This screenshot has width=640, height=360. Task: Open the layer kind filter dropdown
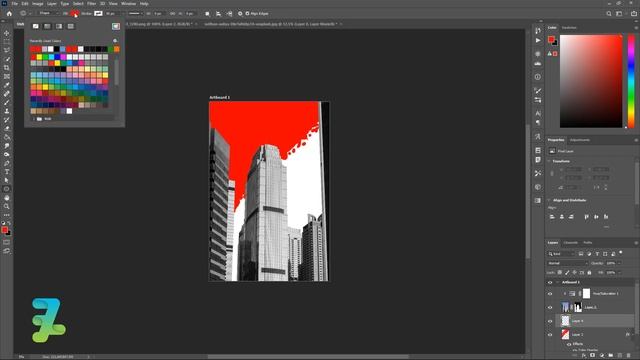coord(562,254)
